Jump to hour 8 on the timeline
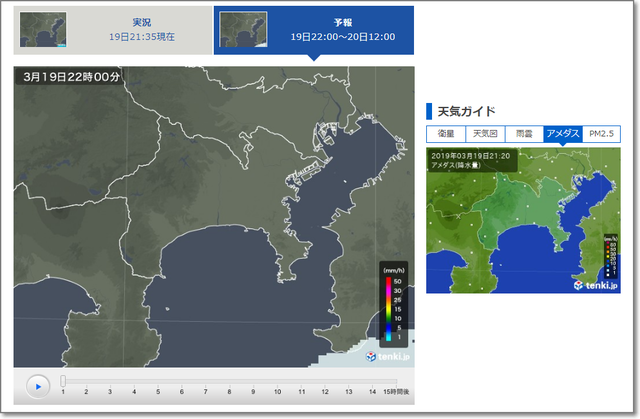This screenshot has width=640, height=419. [x=229, y=392]
